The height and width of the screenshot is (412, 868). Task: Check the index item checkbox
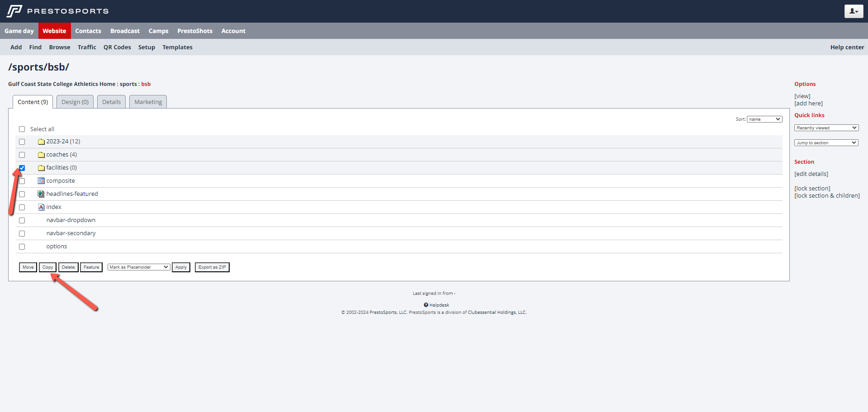coord(22,208)
